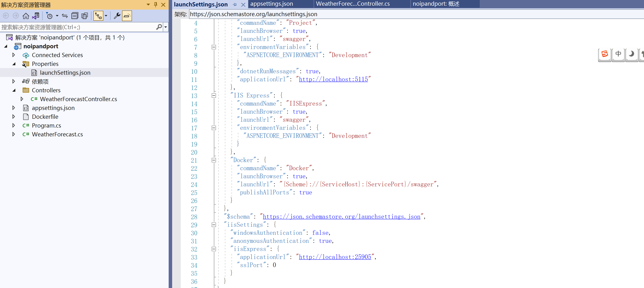644x288 pixels.
Task: Toggle Chinese/English mode on the IME bar
Action: tap(618, 54)
